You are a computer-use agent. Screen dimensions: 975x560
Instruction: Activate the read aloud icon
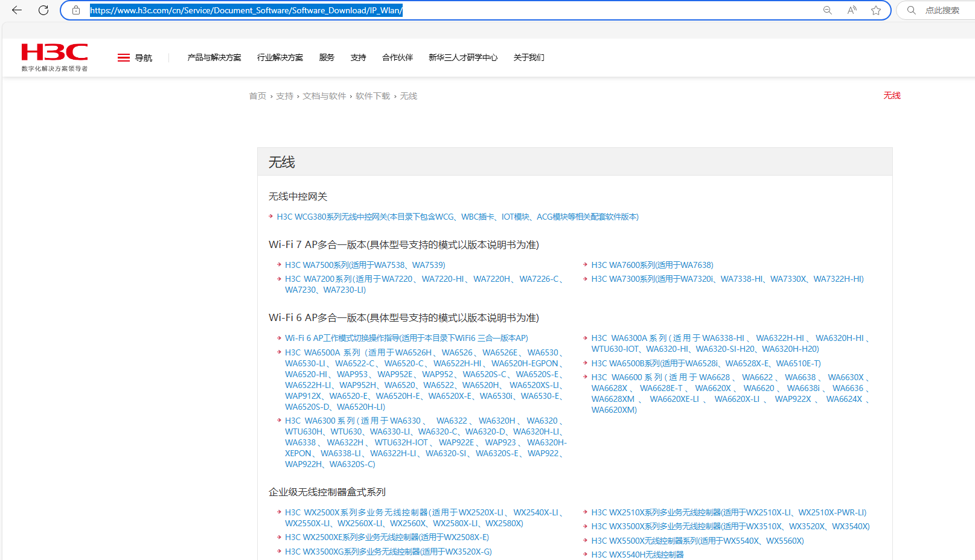pyautogui.click(x=852, y=10)
